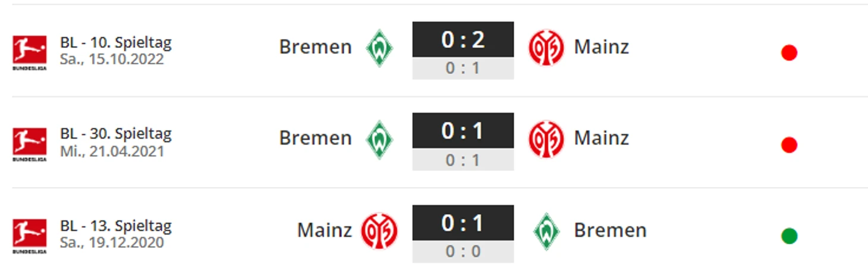Click Mainz crest in 21.04.2021 match
Screen dimensions: 868x271
coord(546,139)
